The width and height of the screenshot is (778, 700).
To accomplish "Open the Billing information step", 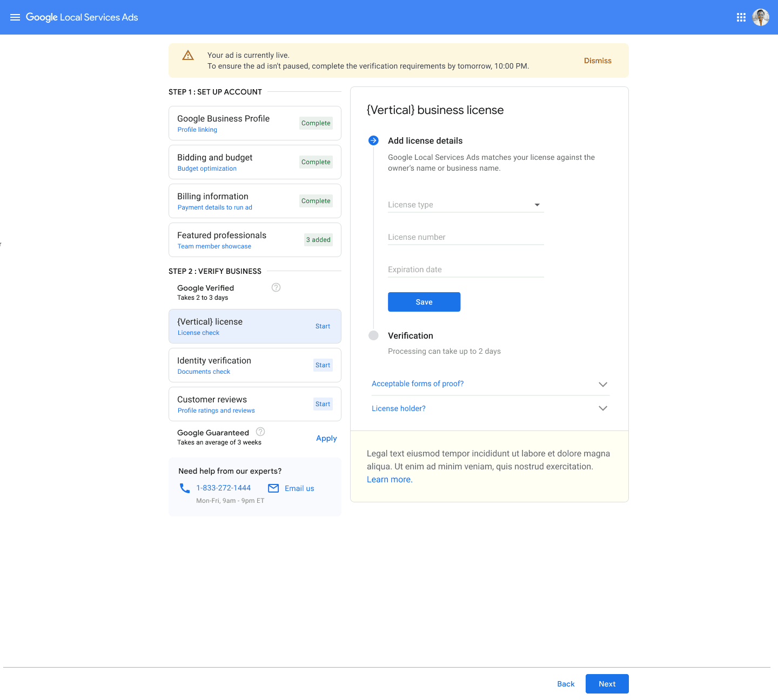I will [255, 201].
